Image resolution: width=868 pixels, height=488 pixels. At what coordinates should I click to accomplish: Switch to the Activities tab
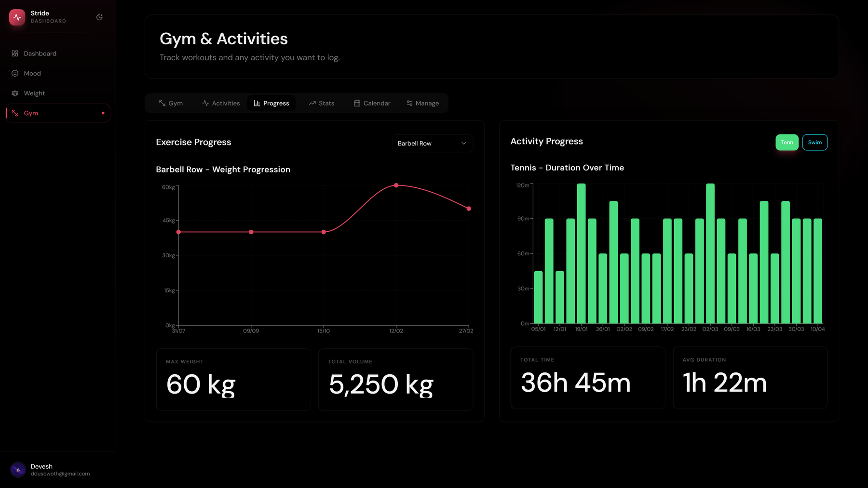(x=221, y=103)
